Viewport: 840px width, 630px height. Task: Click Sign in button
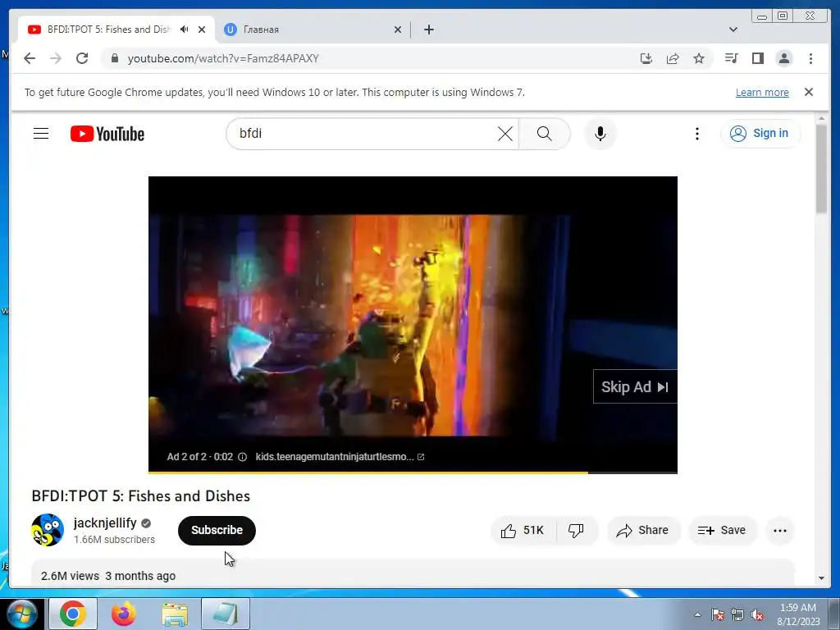coord(760,134)
